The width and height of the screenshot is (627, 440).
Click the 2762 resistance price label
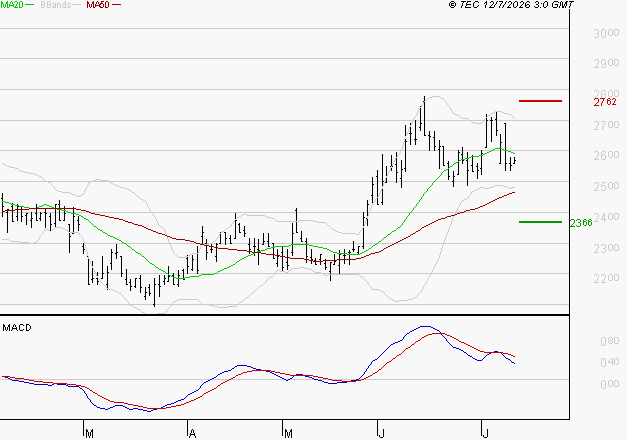pos(605,102)
